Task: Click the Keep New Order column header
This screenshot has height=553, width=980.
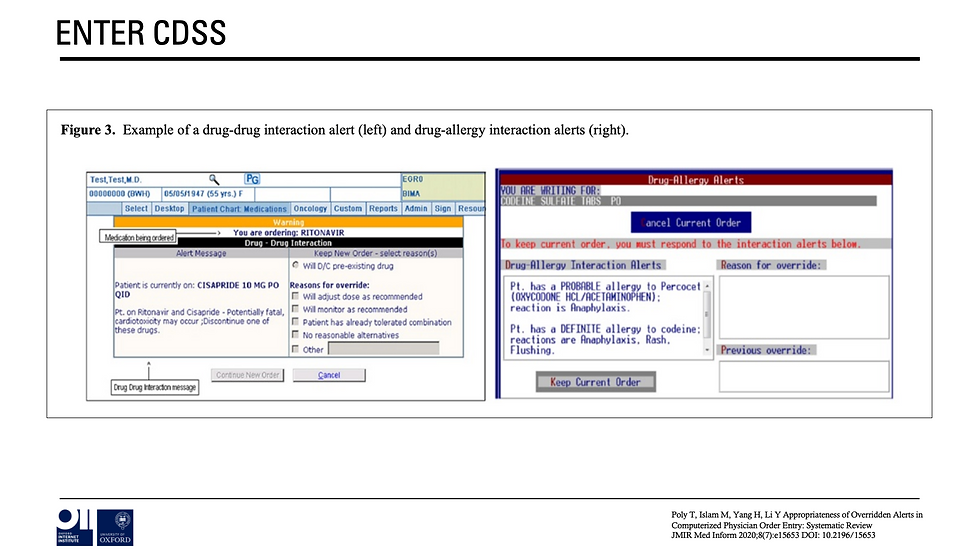Action: tap(376, 253)
